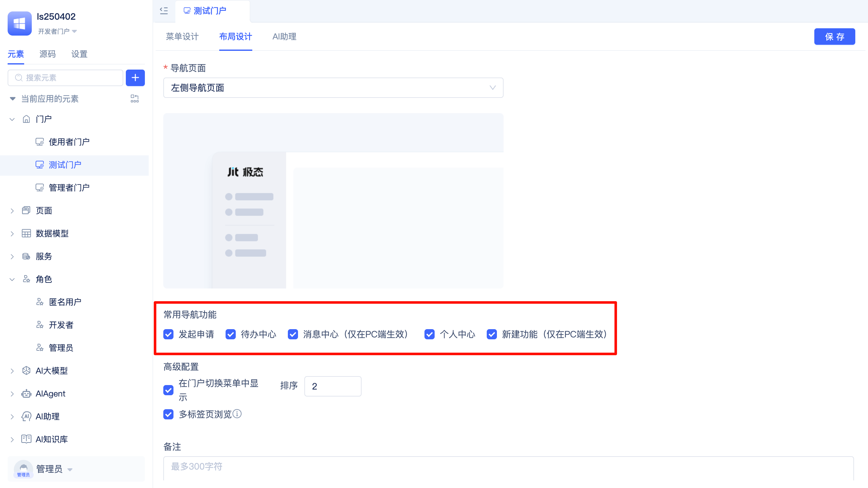The image size is (868, 488).
Task: Click the 页面 pages icon
Action: point(26,211)
